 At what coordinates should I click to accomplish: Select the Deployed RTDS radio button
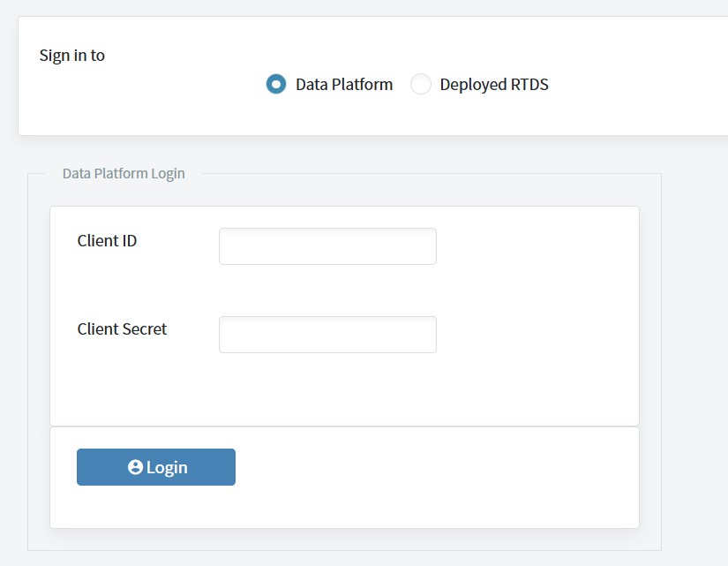[421, 84]
